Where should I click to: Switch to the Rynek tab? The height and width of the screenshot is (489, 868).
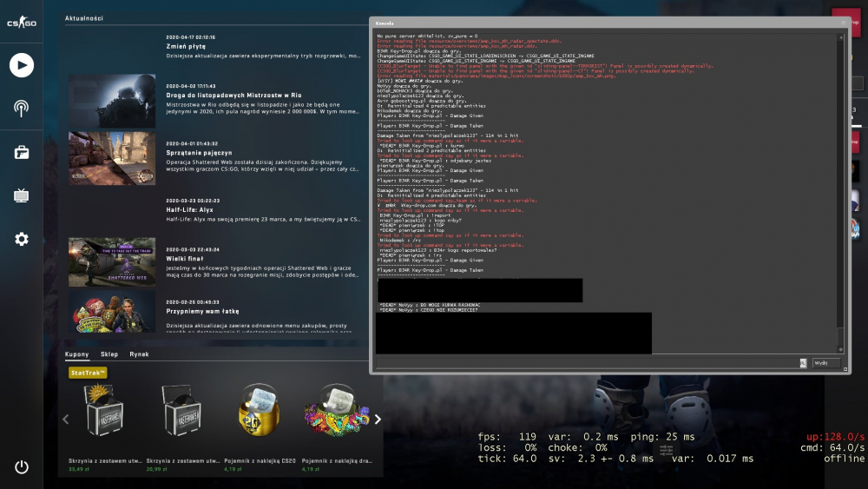pos(139,354)
